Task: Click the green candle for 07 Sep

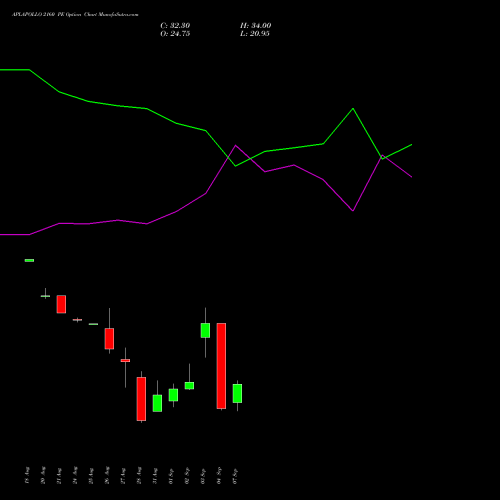Action: [237, 393]
